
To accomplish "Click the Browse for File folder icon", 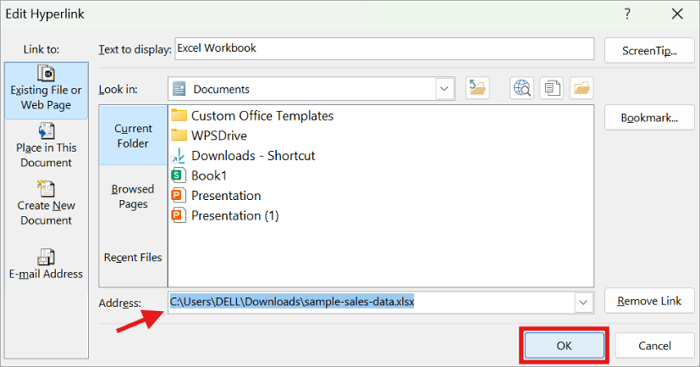I will point(581,88).
